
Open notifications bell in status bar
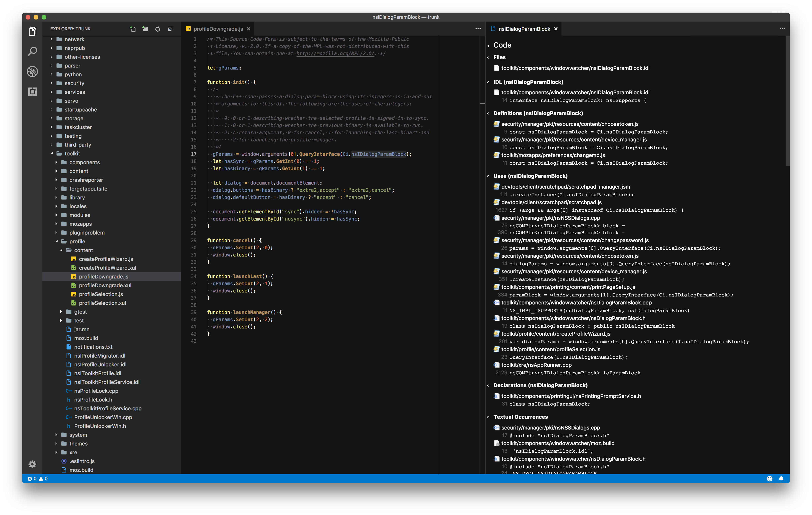pyautogui.click(x=781, y=479)
